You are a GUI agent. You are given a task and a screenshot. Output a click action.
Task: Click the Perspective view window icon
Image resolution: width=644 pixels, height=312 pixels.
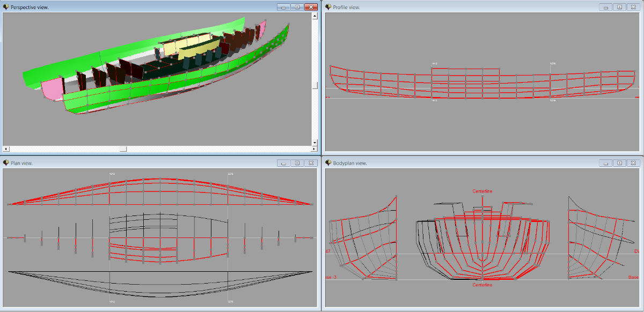[x=6, y=7]
